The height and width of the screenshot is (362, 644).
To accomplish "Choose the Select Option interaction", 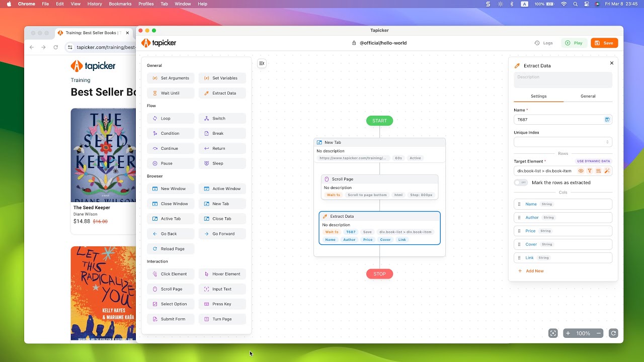I will pos(171,304).
